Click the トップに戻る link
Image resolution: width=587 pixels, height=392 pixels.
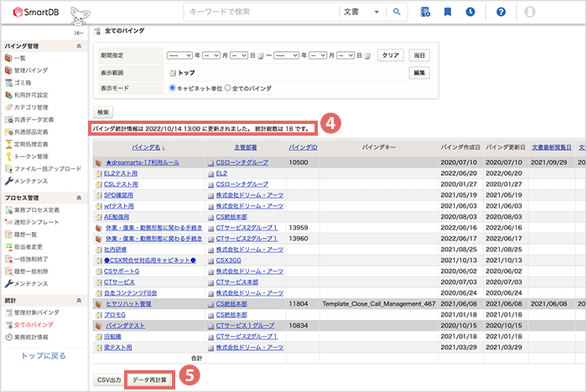tap(44, 356)
